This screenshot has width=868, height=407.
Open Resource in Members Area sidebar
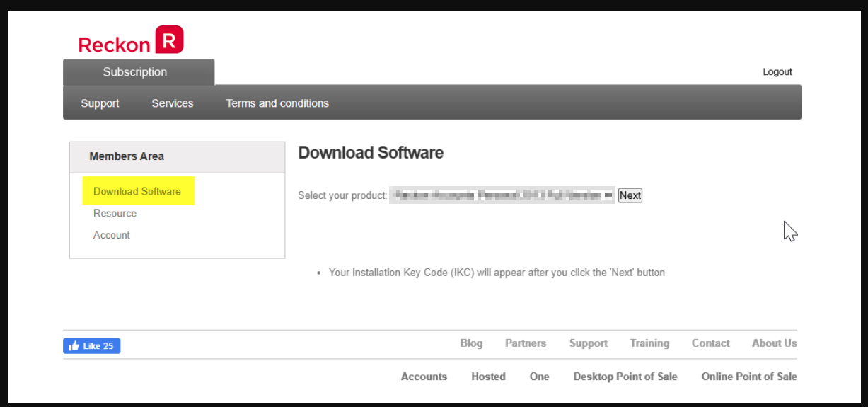(x=115, y=213)
